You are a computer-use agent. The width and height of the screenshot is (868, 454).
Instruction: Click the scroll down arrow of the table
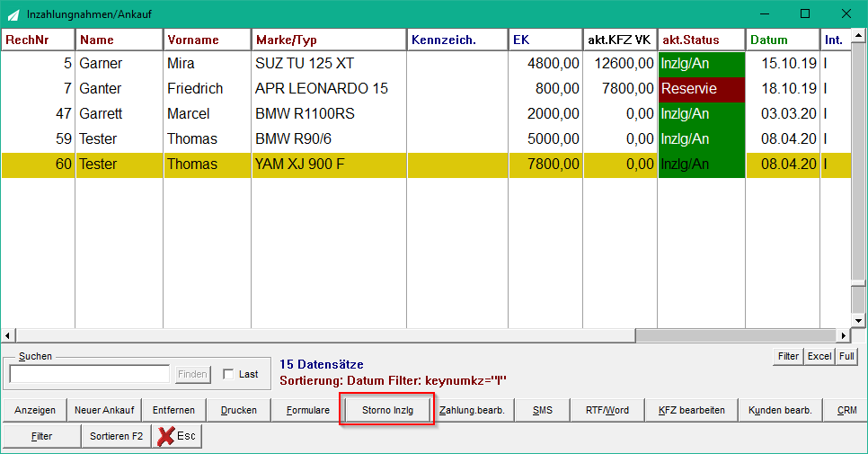pyautogui.click(x=858, y=321)
